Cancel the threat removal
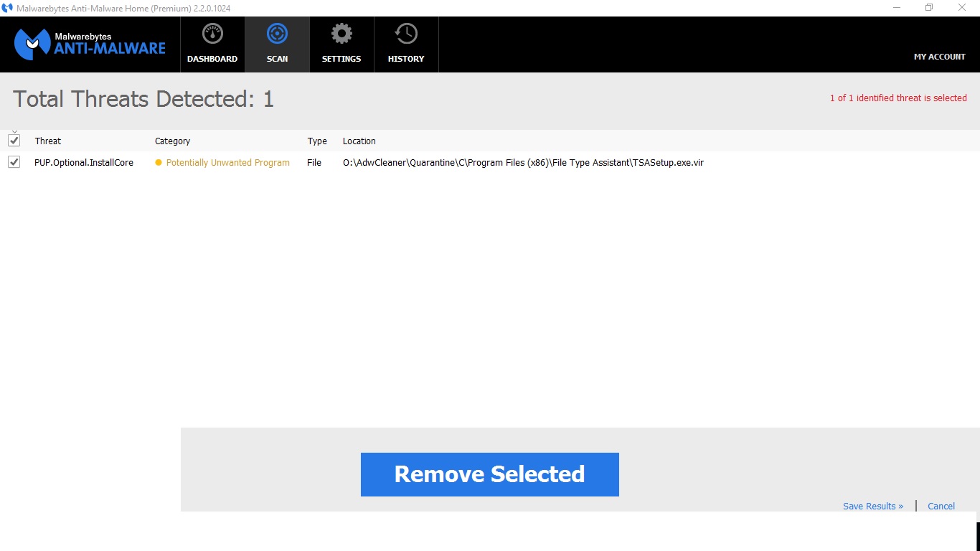Screen dimensions: 980x551 tap(941, 506)
